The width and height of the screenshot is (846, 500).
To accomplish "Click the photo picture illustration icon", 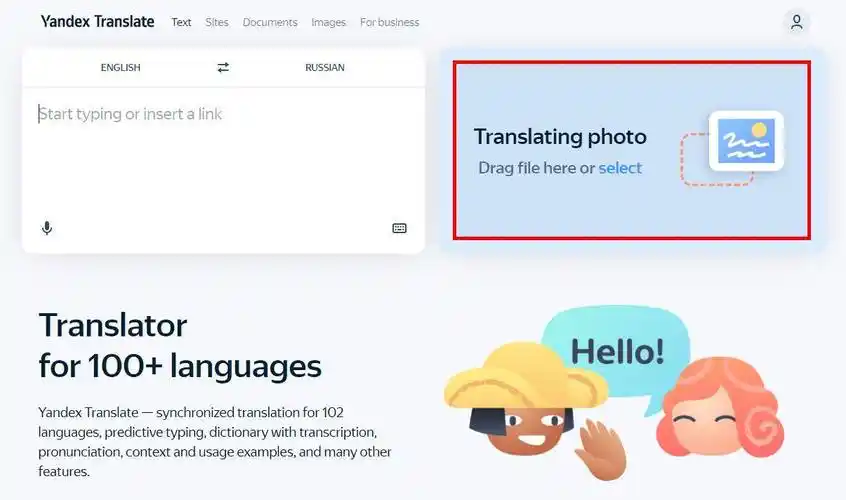I will (746, 141).
